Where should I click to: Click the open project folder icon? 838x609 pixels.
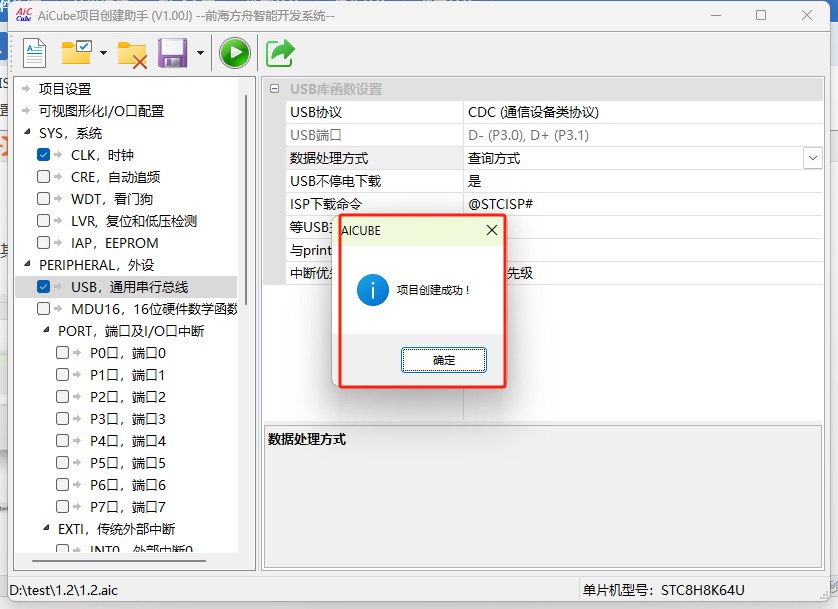pyautogui.click(x=76, y=52)
